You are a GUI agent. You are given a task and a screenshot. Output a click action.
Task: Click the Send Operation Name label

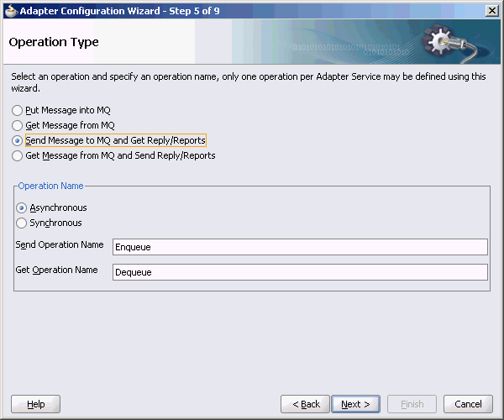coord(60,245)
